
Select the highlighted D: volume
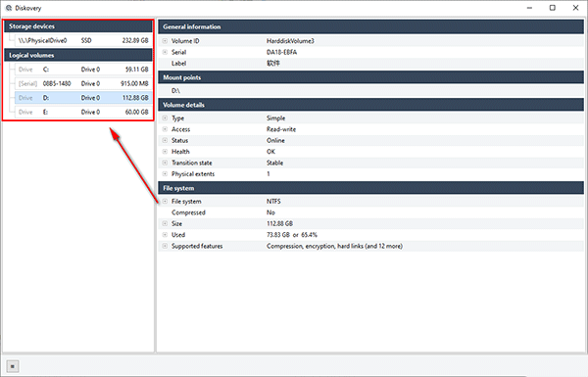point(83,98)
